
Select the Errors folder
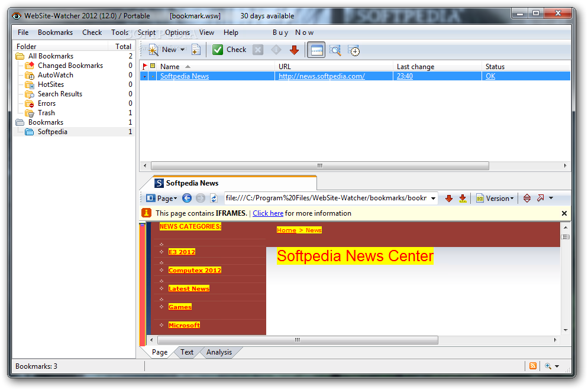coord(47,103)
